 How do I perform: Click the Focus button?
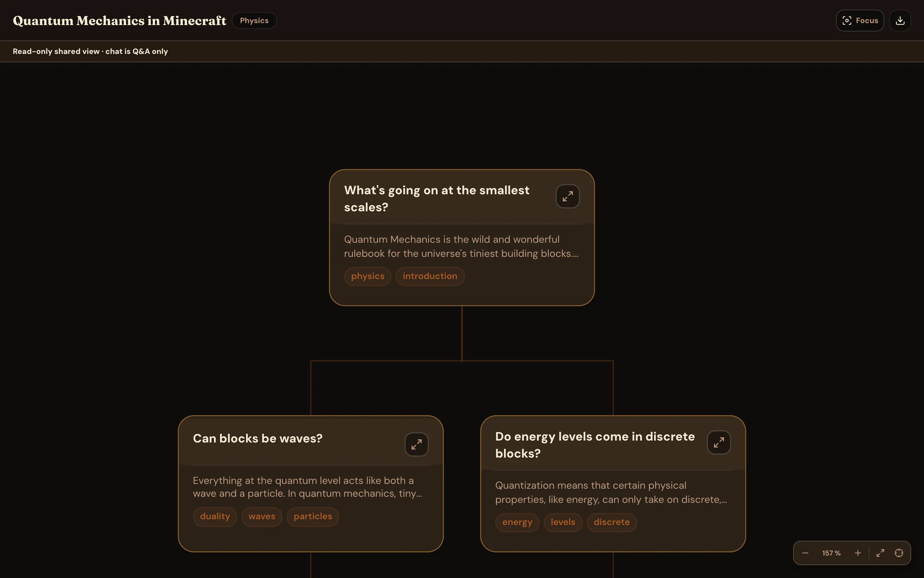tap(860, 21)
